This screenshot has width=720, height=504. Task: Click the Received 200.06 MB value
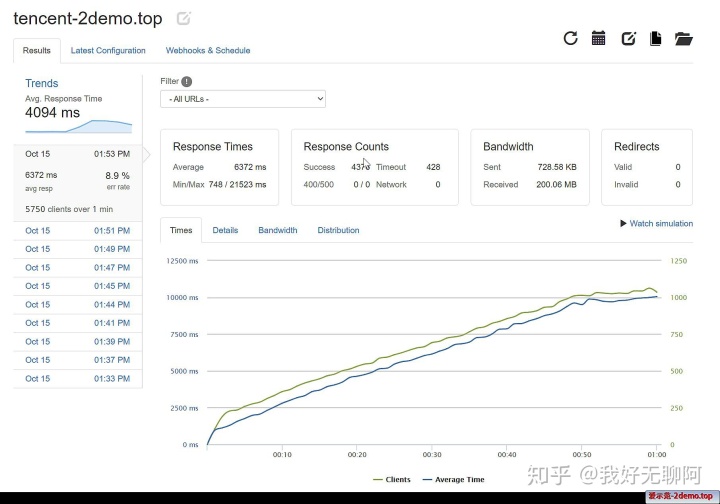(x=556, y=185)
